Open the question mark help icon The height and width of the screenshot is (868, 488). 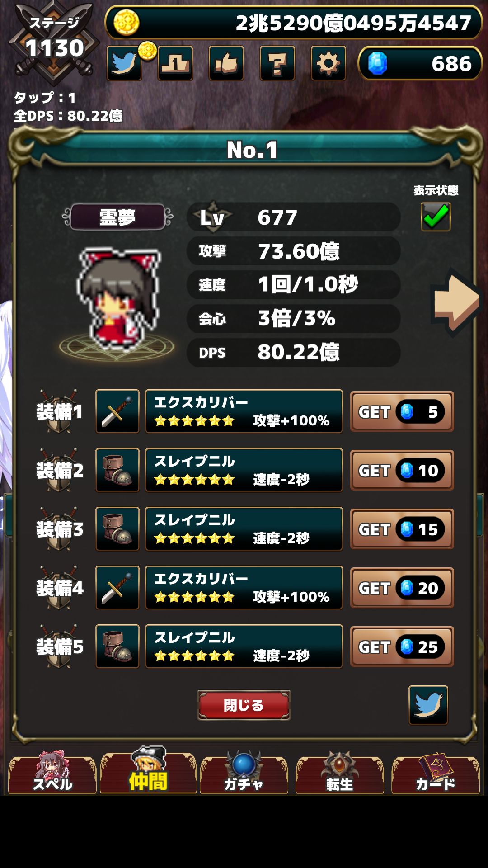tap(277, 63)
